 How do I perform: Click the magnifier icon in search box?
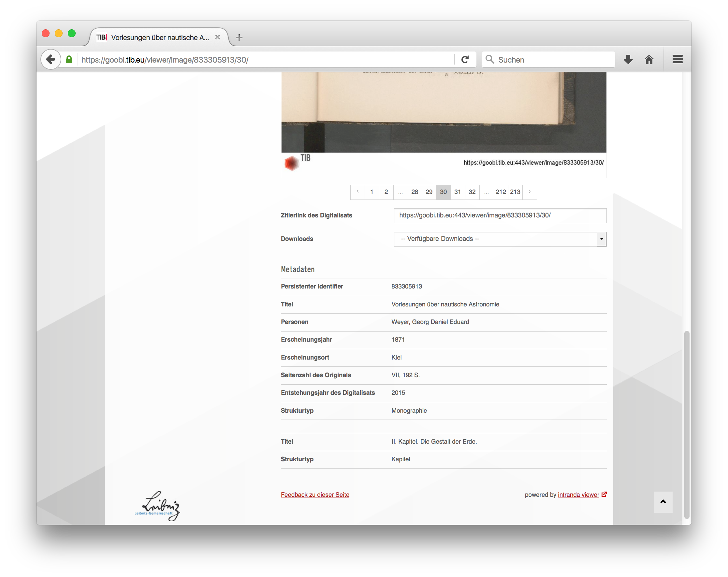point(489,59)
